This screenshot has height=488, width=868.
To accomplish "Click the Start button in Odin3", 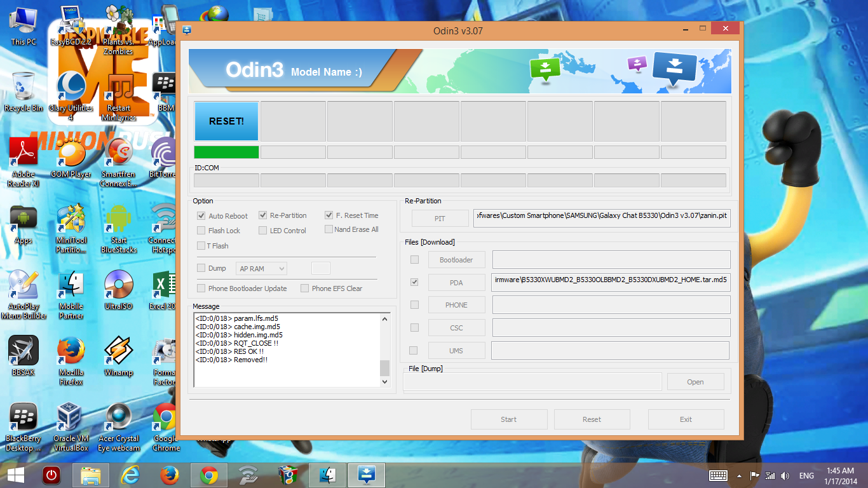I will click(509, 419).
